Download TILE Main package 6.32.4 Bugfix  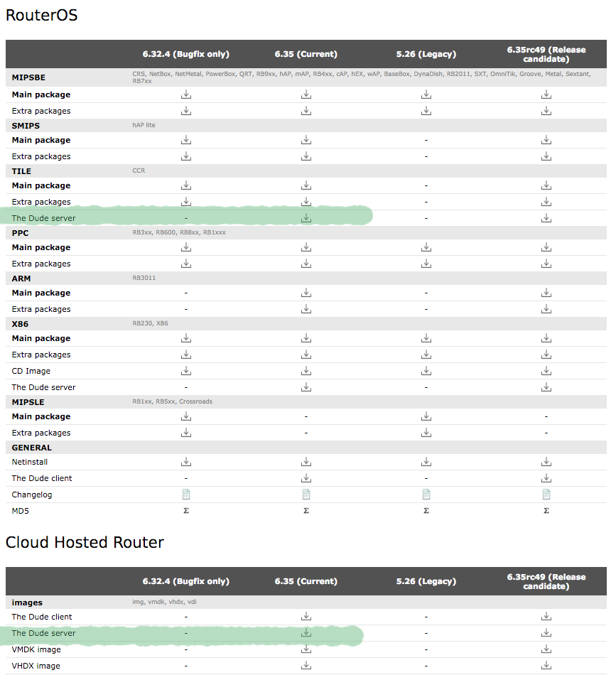click(x=186, y=185)
